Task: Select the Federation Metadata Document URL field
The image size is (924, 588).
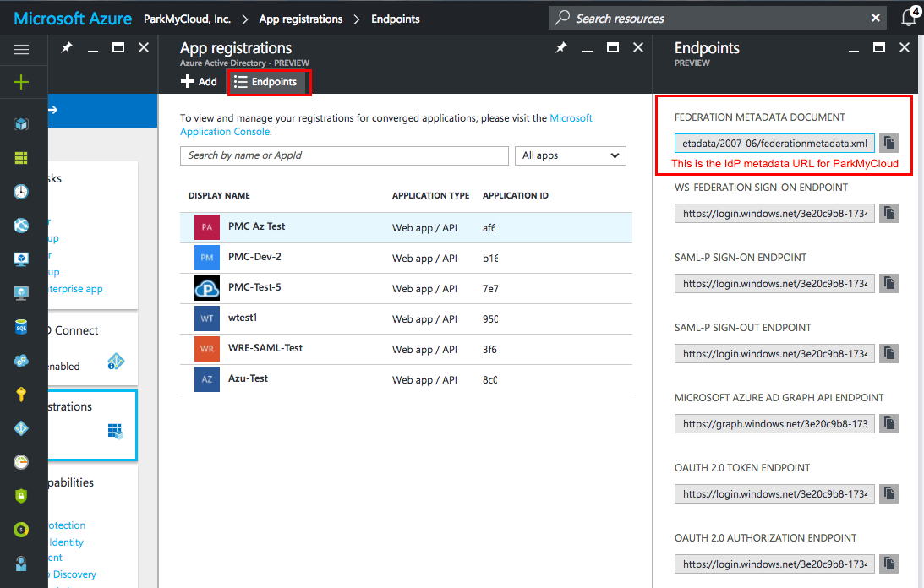Action: point(774,143)
